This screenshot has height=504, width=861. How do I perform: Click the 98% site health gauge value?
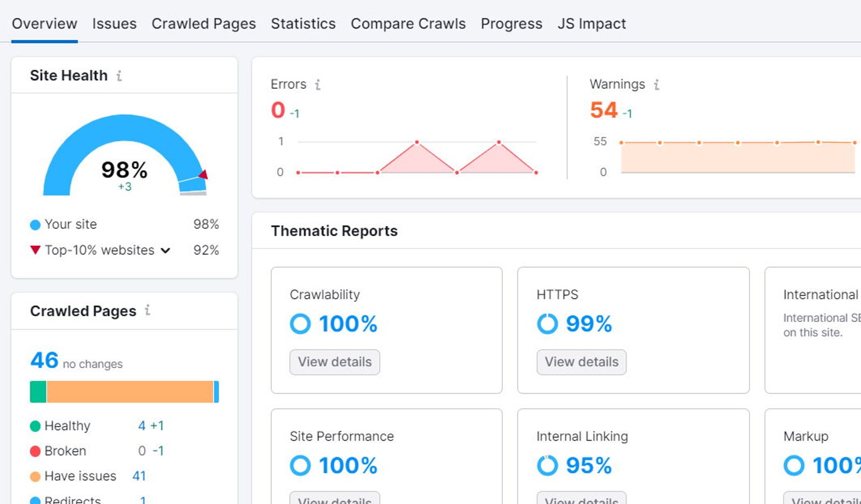[124, 170]
